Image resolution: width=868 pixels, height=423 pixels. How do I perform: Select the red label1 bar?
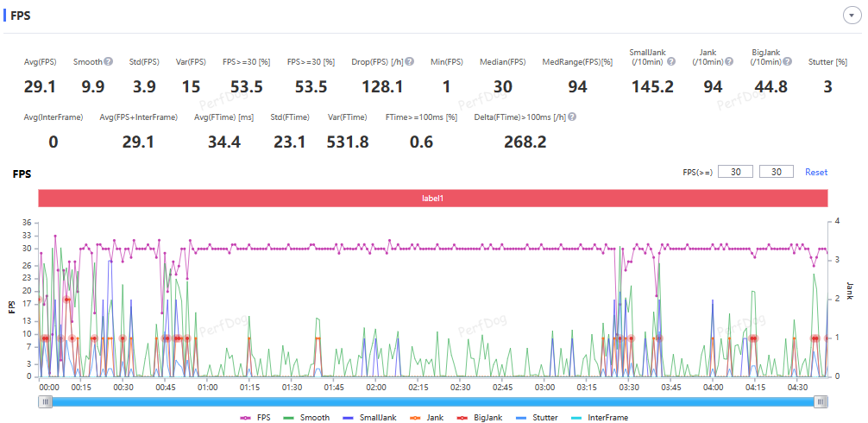433,199
